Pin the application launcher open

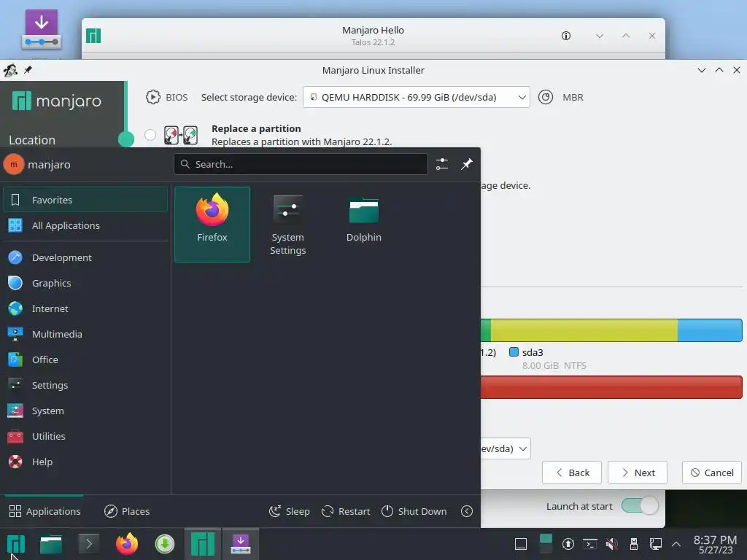[466, 164]
